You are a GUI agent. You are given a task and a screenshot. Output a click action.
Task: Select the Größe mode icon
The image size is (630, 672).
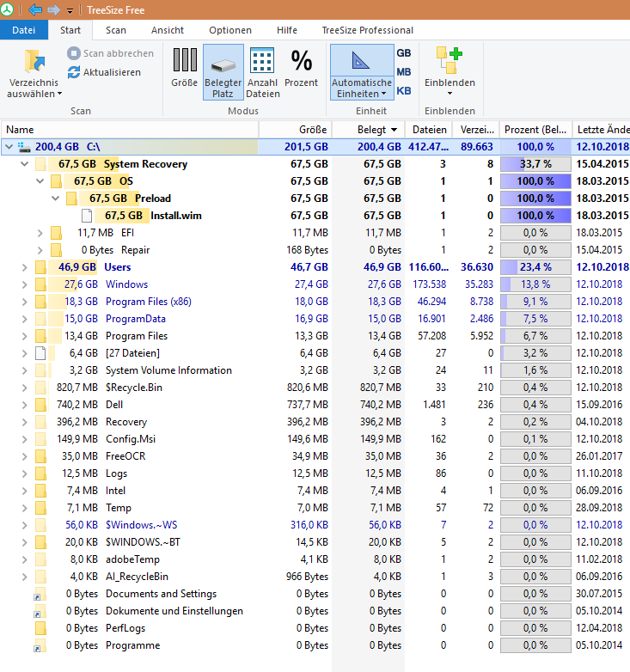tap(185, 60)
